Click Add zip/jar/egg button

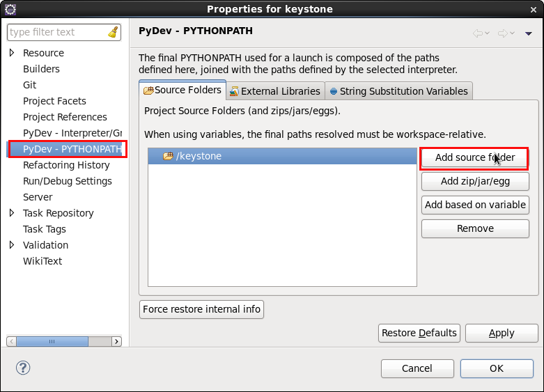(475, 181)
